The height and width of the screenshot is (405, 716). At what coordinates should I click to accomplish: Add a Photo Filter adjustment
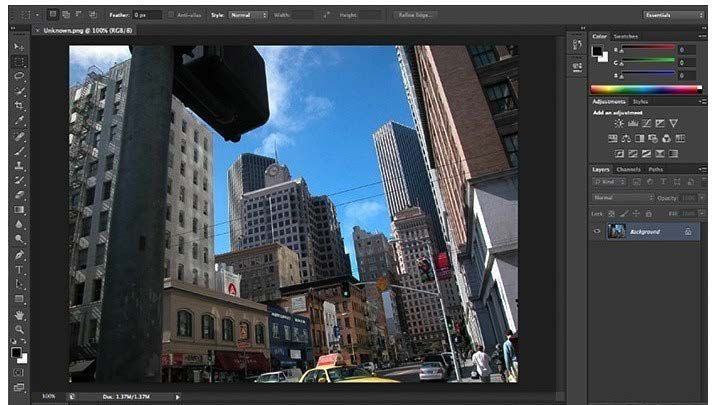coord(653,138)
